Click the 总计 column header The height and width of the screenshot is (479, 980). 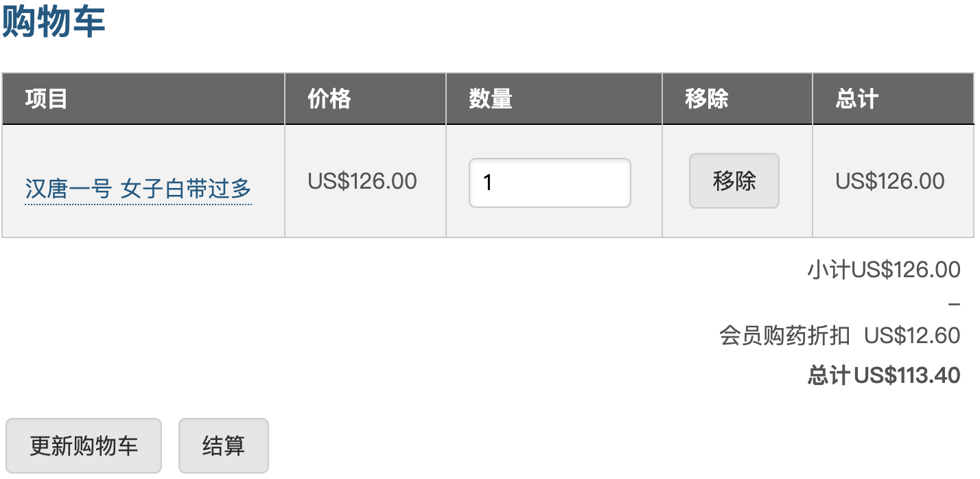click(856, 99)
